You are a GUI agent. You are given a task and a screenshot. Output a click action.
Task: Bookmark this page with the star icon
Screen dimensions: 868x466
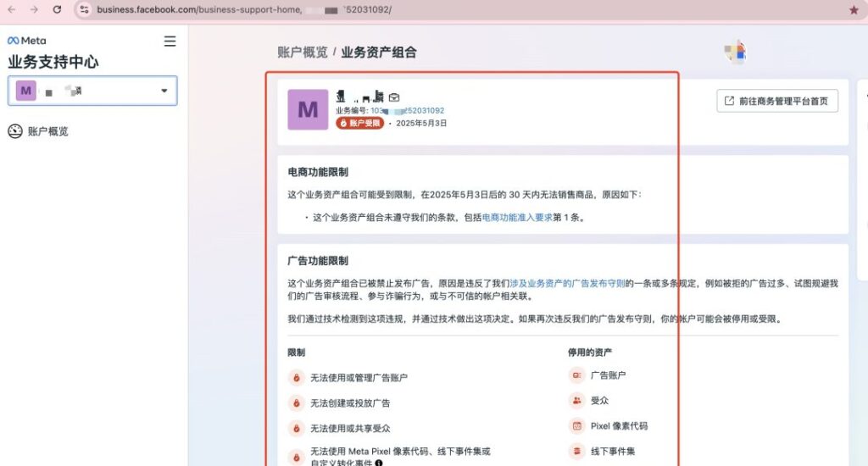854,10
